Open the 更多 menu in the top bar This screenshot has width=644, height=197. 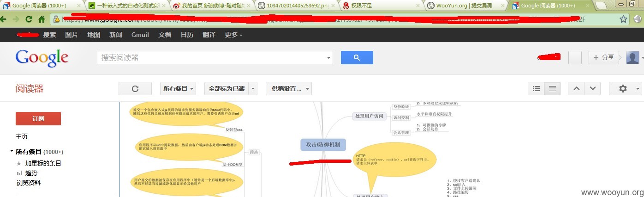233,35
